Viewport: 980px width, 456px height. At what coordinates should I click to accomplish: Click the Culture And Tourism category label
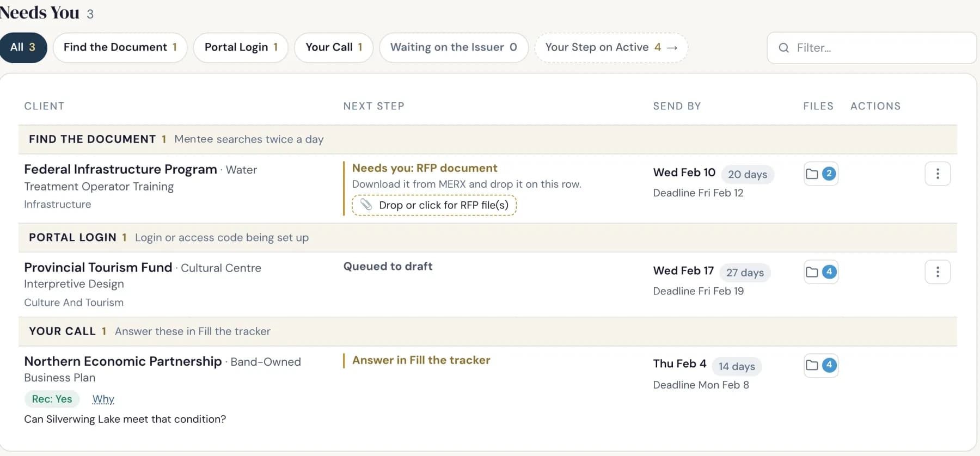tap(73, 303)
